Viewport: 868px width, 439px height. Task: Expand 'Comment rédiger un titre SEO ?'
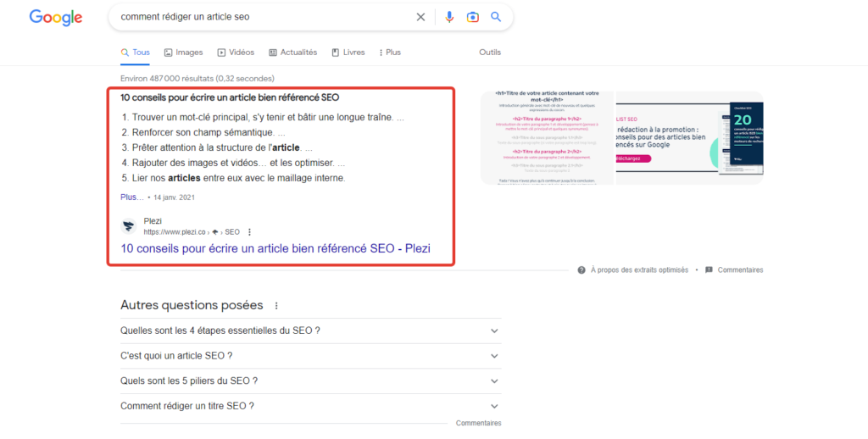[310, 406]
